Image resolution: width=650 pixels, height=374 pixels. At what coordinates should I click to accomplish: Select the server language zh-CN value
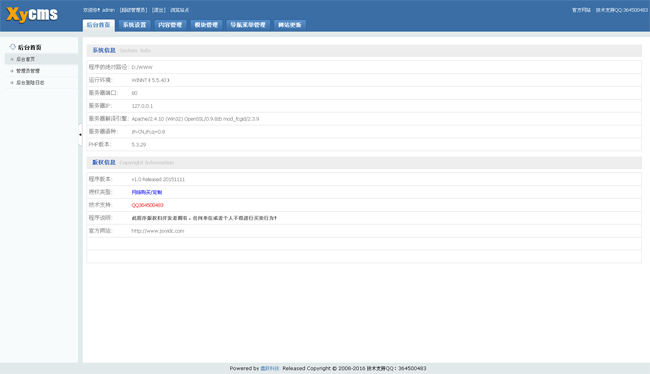pyautogui.click(x=148, y=132)
